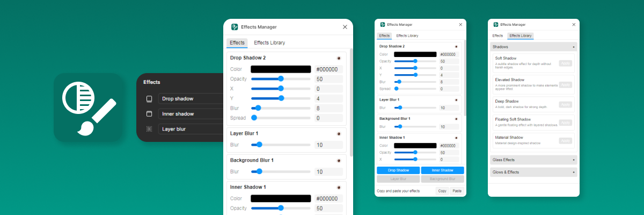
Task: Click the dot icon beside Layer Blur 1 in largest window
Action: 339,134
